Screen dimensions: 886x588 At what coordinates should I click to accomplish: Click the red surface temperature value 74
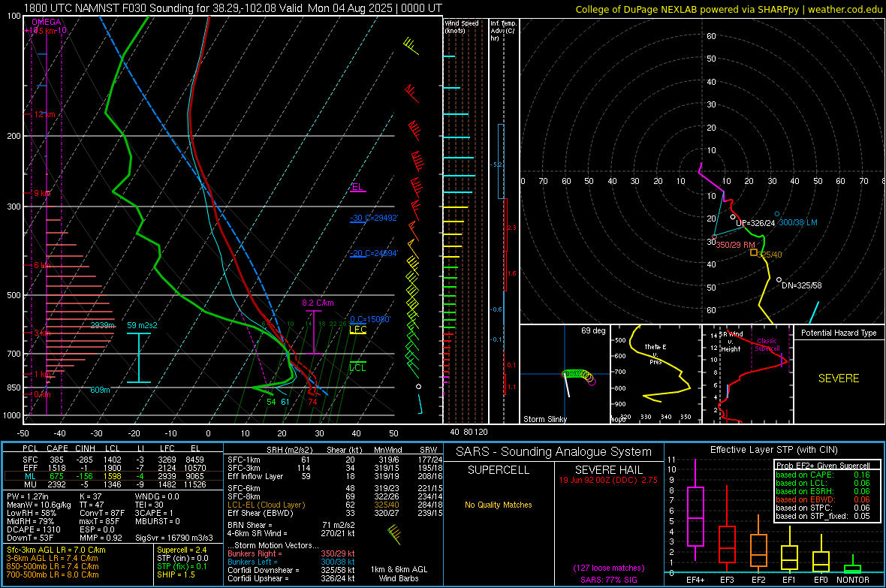point(312,402)
